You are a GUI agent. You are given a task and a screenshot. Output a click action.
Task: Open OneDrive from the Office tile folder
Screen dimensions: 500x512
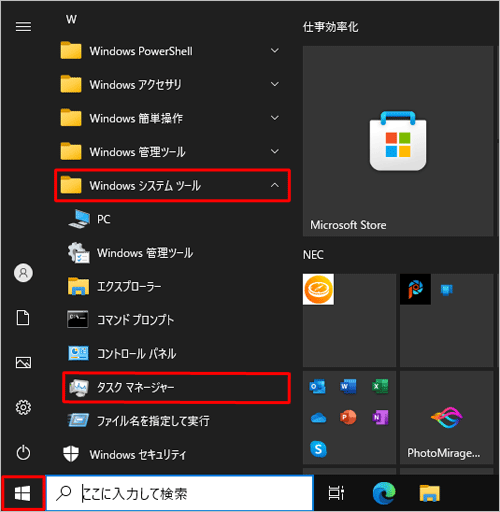coord(318,417)
